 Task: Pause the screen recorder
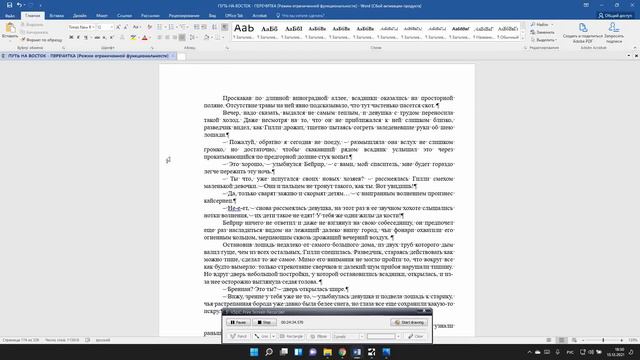238,322
